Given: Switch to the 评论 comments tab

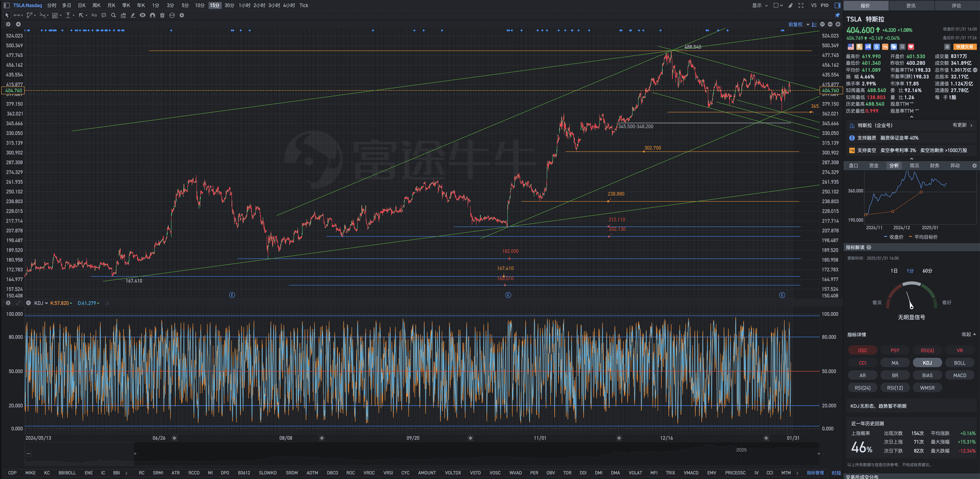Looking at the screenshot, I should coord(956,5).
